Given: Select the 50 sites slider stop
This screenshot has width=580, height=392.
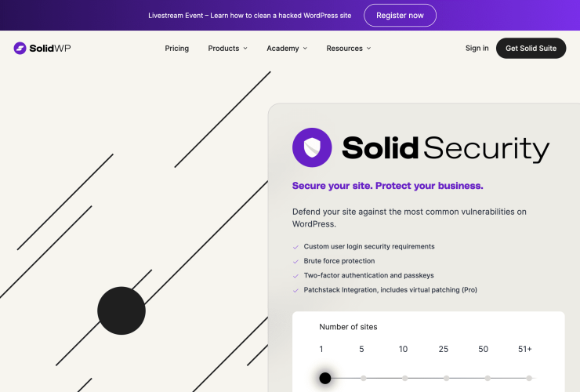Looking at the screenshot, I should coord(488,379).
